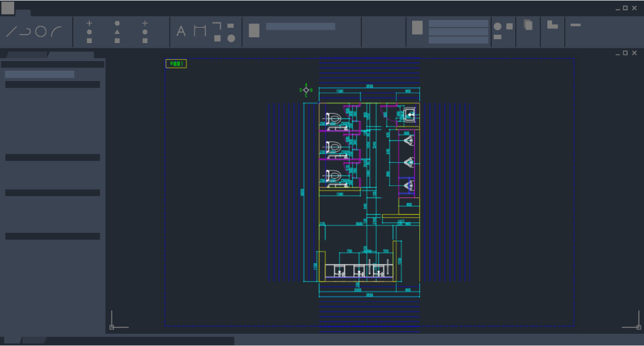
Task: Select the Polyline tool
Action: click(x=25, y=32)
